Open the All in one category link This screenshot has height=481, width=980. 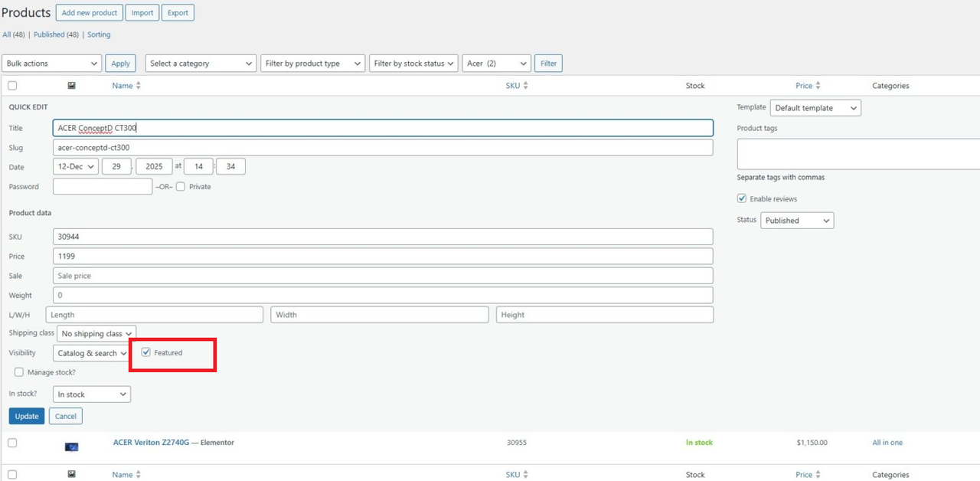click(x=887, y=443)
